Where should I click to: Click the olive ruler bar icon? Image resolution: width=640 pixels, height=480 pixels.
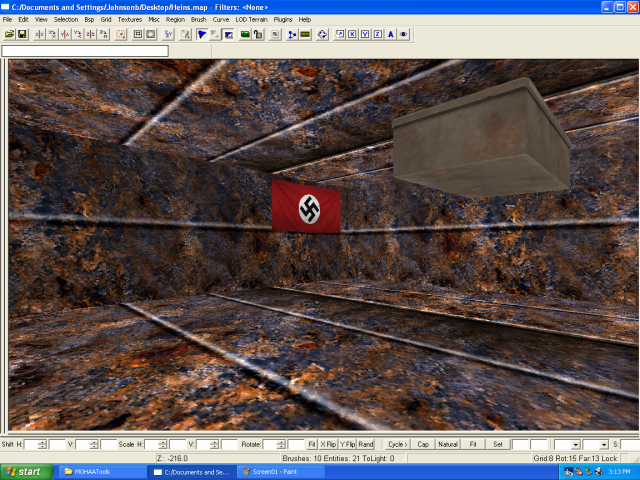305,34
